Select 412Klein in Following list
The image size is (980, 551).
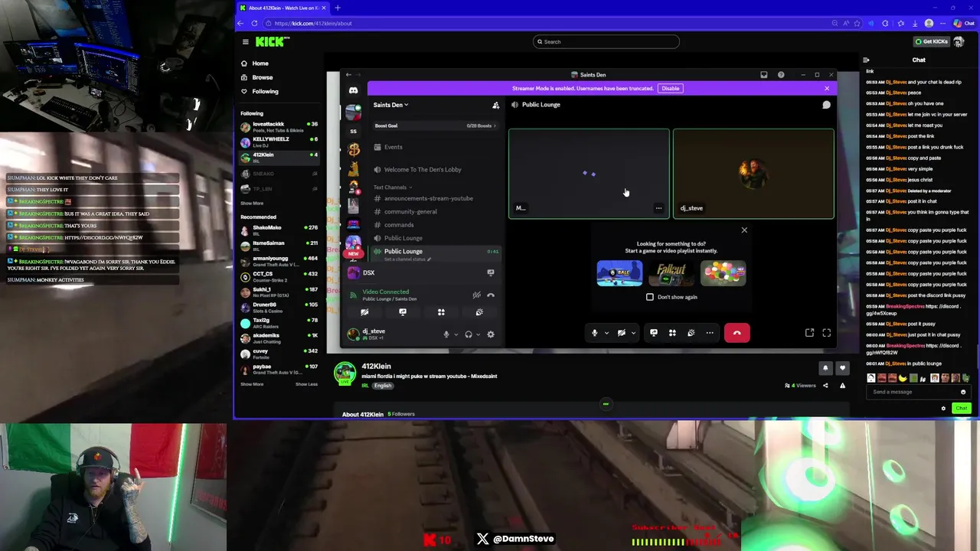click(x=279, y=156)
